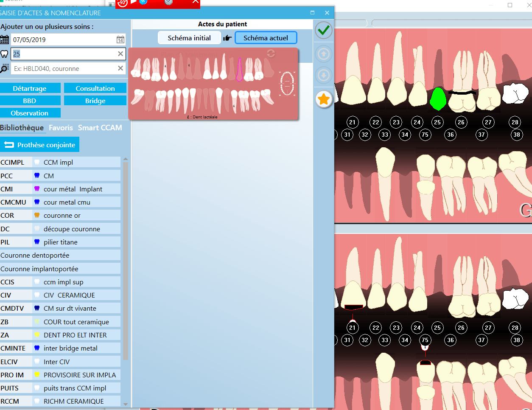Click the move down arrow button

[x=324, y=76]
